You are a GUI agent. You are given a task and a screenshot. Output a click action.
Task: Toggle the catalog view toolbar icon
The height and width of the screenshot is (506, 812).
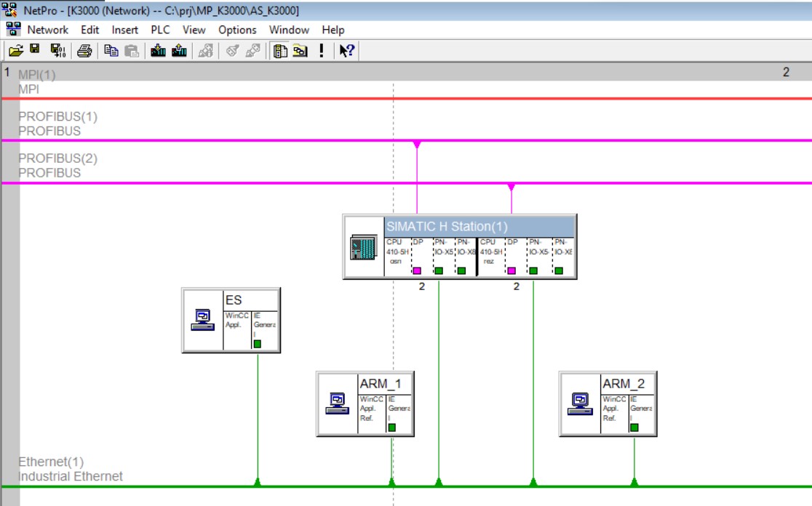[x=280, y=51]
